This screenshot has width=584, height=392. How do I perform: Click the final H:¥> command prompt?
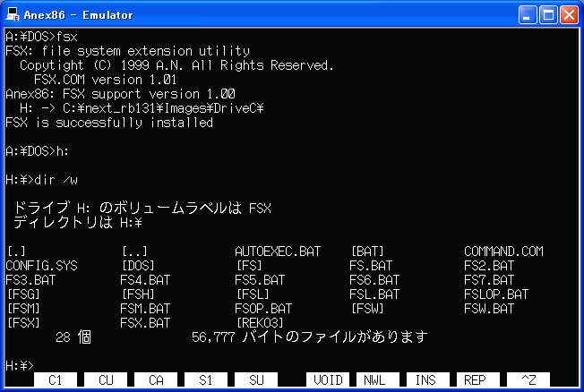20,365
